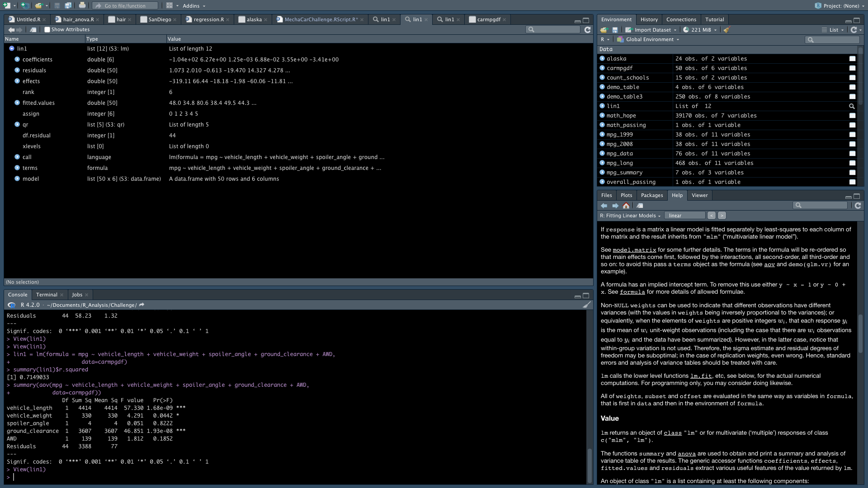Screen dimensions: 868x488
Task: Refresh the Help pane
Action: 858,206
